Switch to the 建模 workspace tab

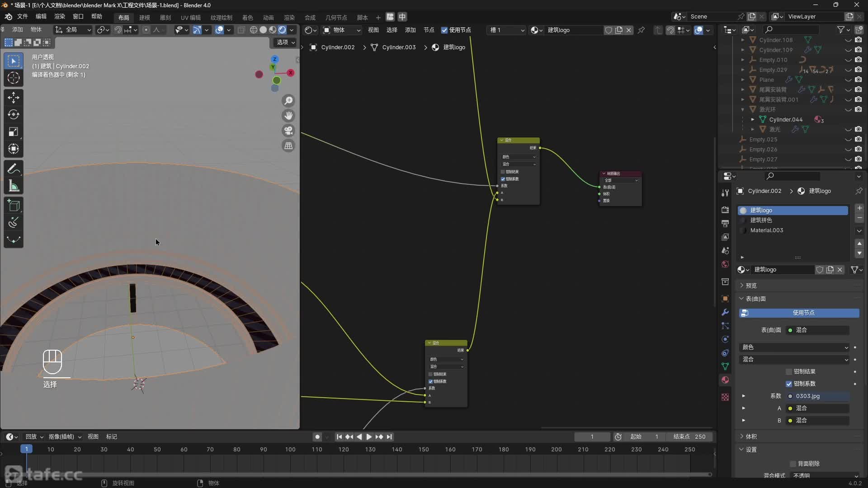[x=145, y=18]
